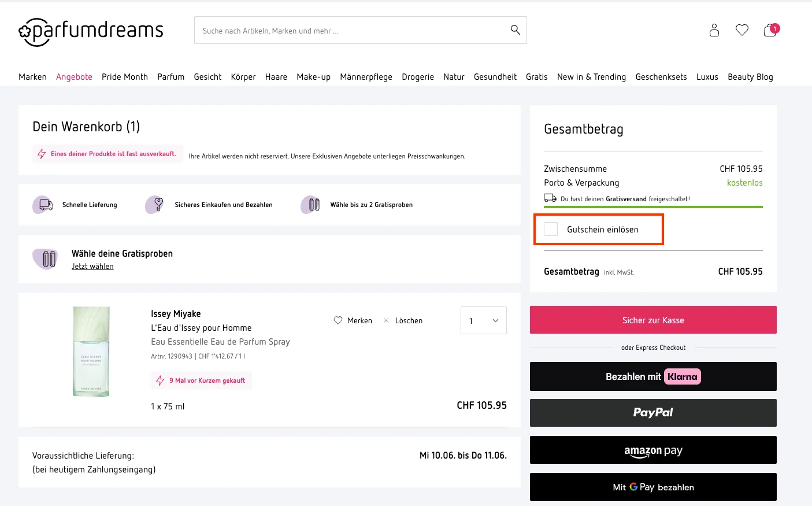Viewport: 812px width, 506px height.
Task: Click the 'Dein Warenkorb (1)' heading
Action: [86, 127]
